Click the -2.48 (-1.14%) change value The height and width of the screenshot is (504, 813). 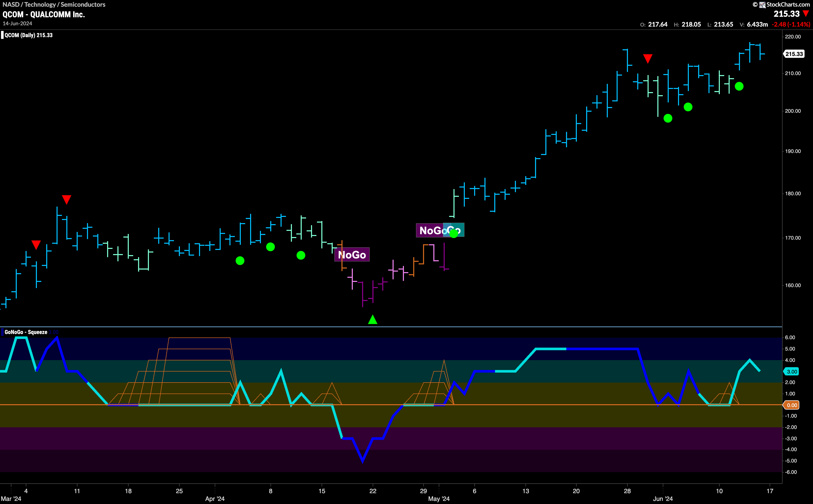[x=791, y=24]
